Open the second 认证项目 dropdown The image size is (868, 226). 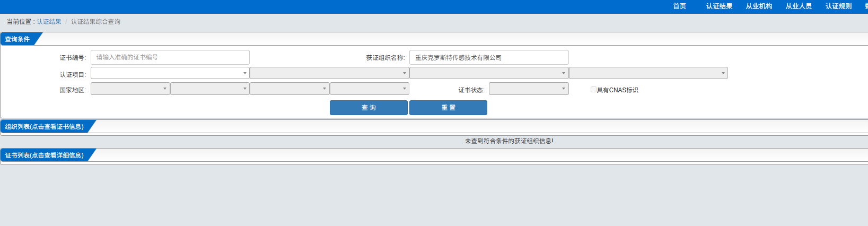click(329, 73)
